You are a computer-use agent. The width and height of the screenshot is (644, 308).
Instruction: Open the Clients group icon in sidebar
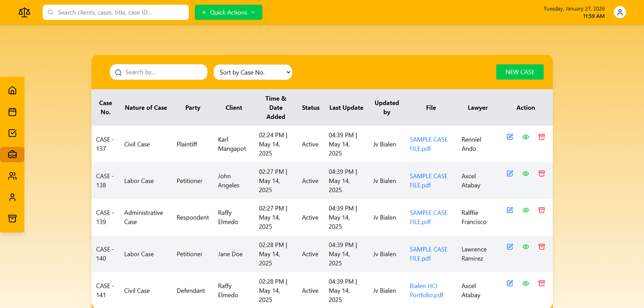[12, 176]
